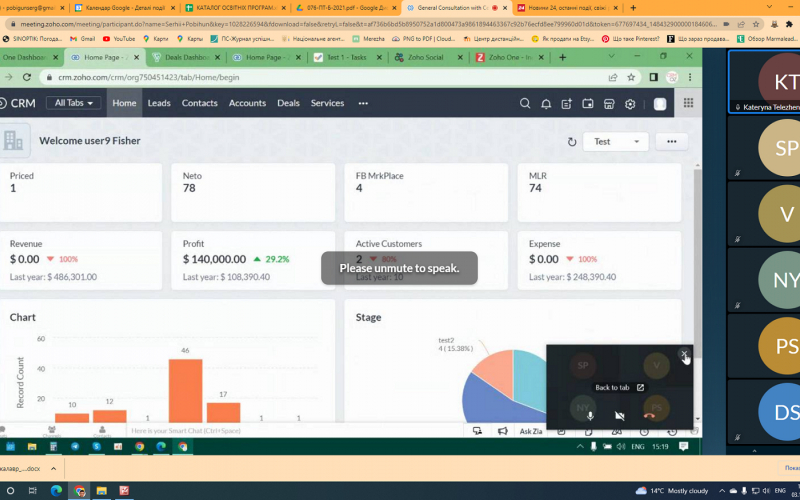This screenshot has height=500, width=800.
Task: Open CRM setup gear icon
Action: 630,104
